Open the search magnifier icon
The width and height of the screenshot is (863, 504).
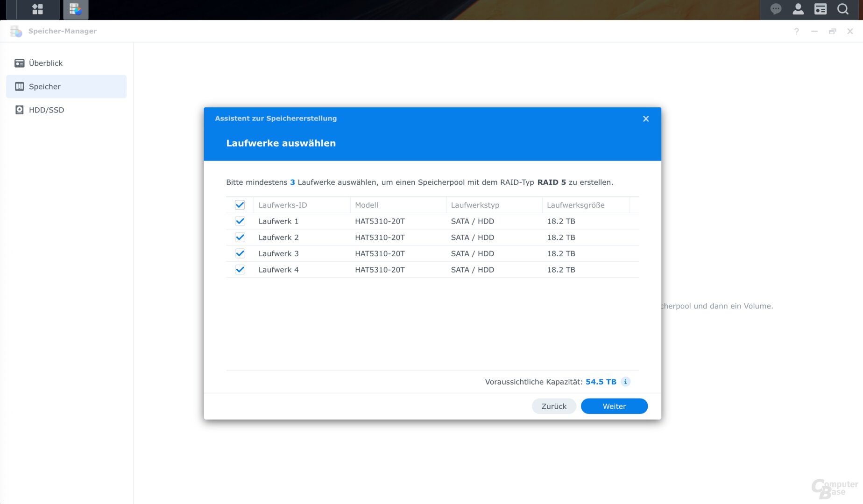[843, 9]
